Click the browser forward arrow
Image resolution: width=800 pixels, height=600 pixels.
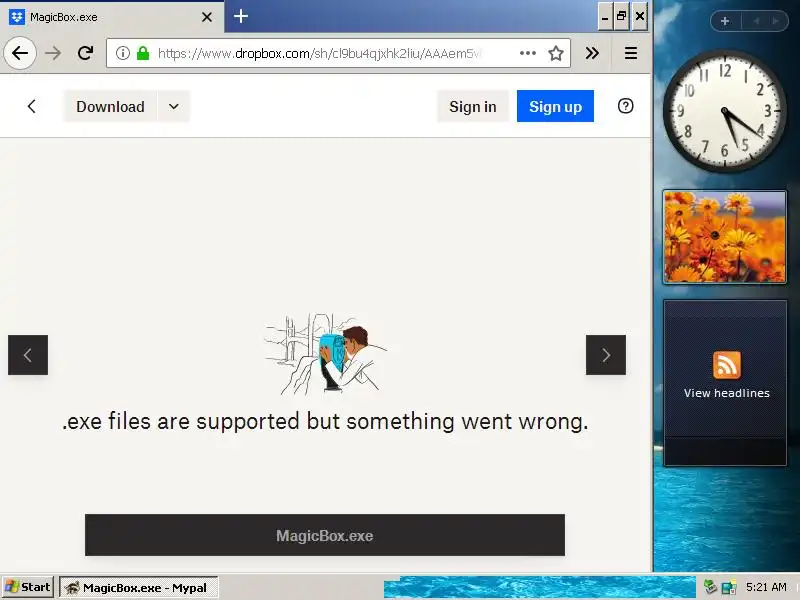53,53
